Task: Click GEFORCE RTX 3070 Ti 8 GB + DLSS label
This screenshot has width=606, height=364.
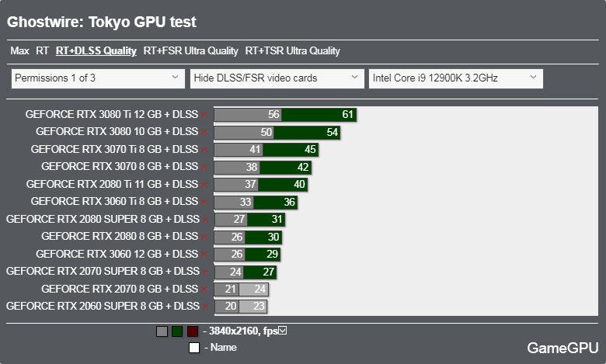Action: point(114,149)
